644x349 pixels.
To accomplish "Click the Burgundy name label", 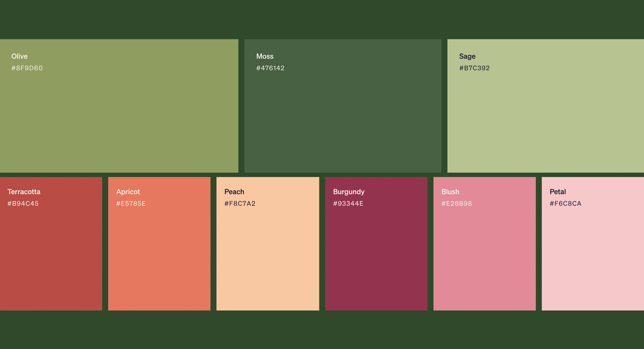I will tap(349, 192).
